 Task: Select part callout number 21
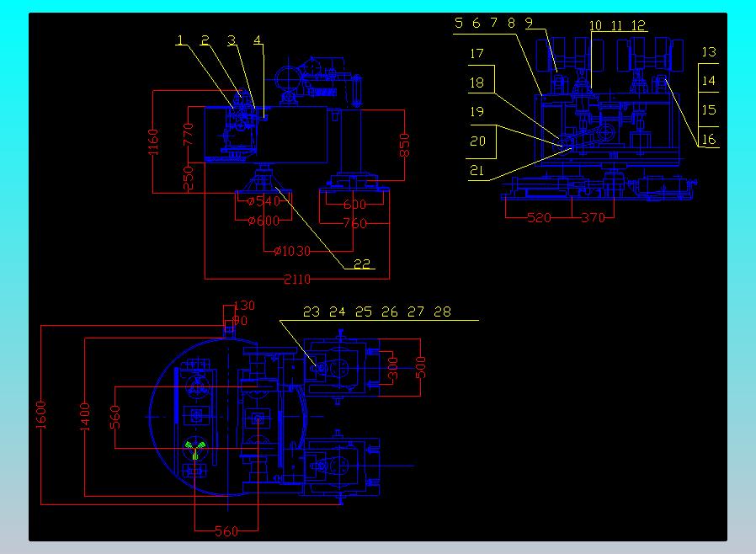click(476, 170)
